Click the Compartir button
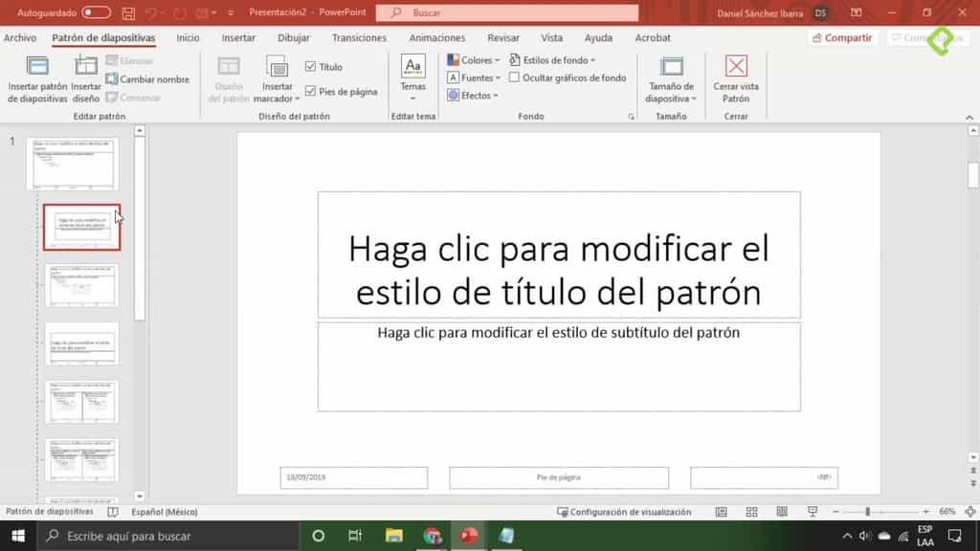Image resolution: width=980 pixels, height=551 pixels. tap(842, 38)
